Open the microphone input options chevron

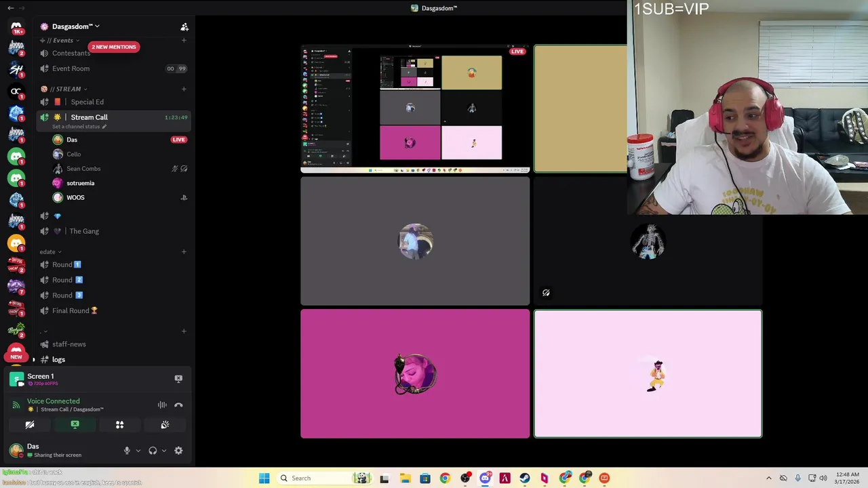[x=138, y=451]
